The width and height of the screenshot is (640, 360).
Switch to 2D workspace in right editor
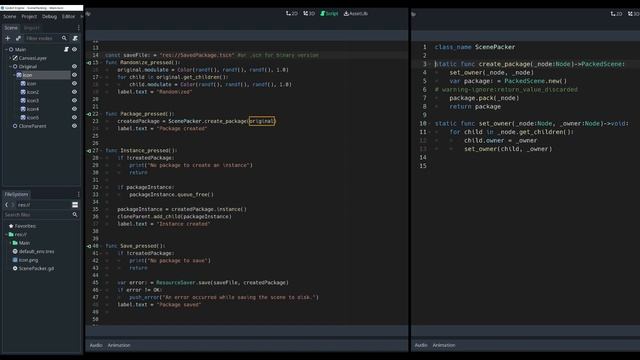point(616,14)
